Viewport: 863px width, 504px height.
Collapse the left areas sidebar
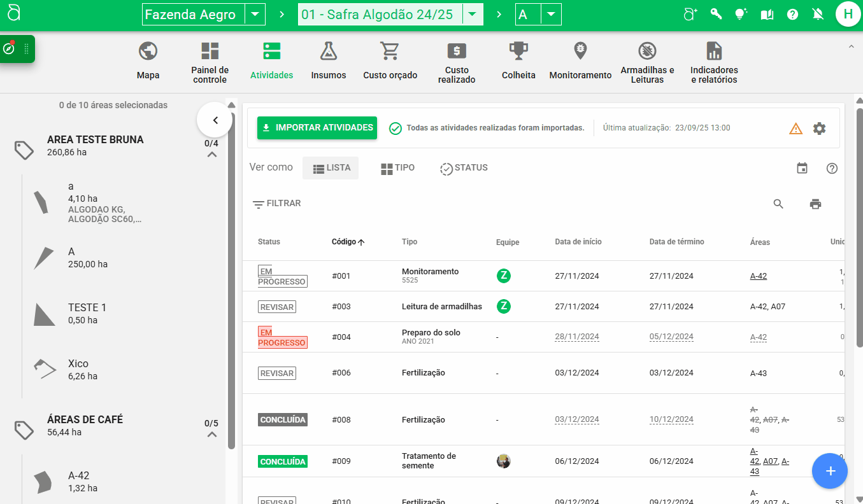click(215, 120)
